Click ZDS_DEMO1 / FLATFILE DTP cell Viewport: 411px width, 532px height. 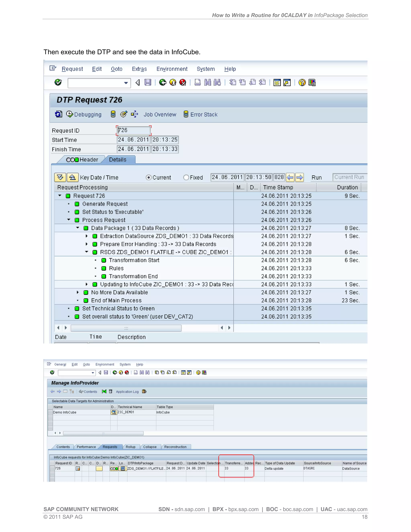pyautogui.click(x=146, y=468)
